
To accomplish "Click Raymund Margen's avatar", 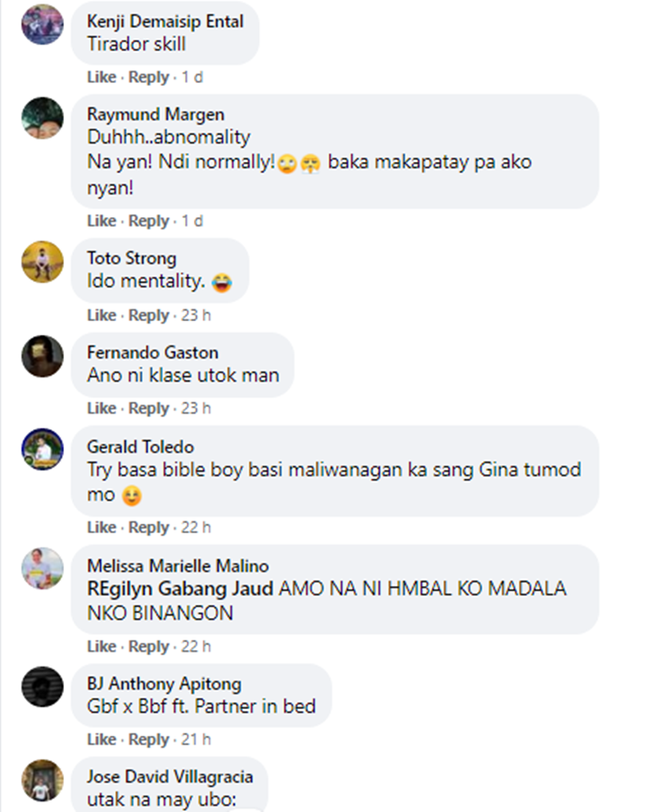I will [42, 118].
